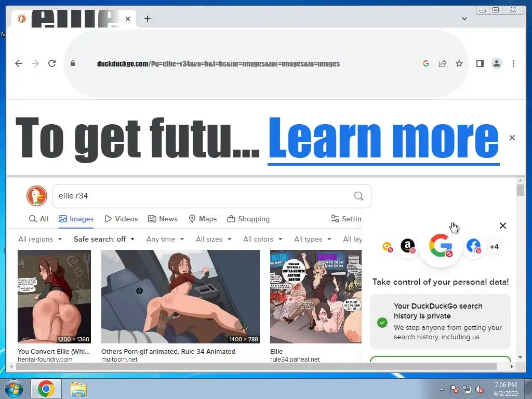Open a new browser tab
Viewport: 532px width, 399px height.
pos(147,19)
